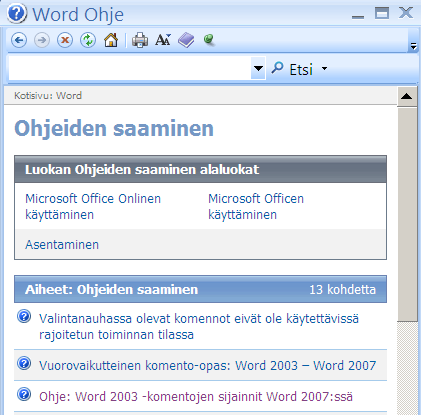Change font size with the AA icon
The width and height of the screenshot is (421, 415).
[163, 40]
